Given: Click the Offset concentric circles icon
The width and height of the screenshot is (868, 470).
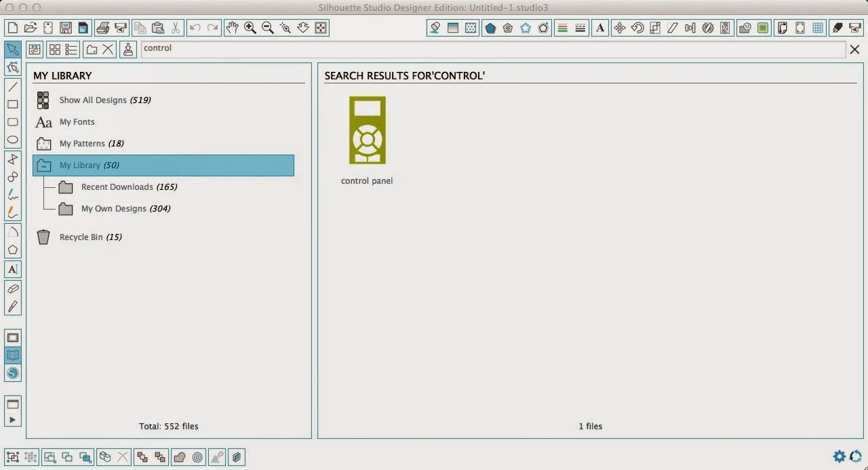Looking at the screenshot, I should coord(197,457).
